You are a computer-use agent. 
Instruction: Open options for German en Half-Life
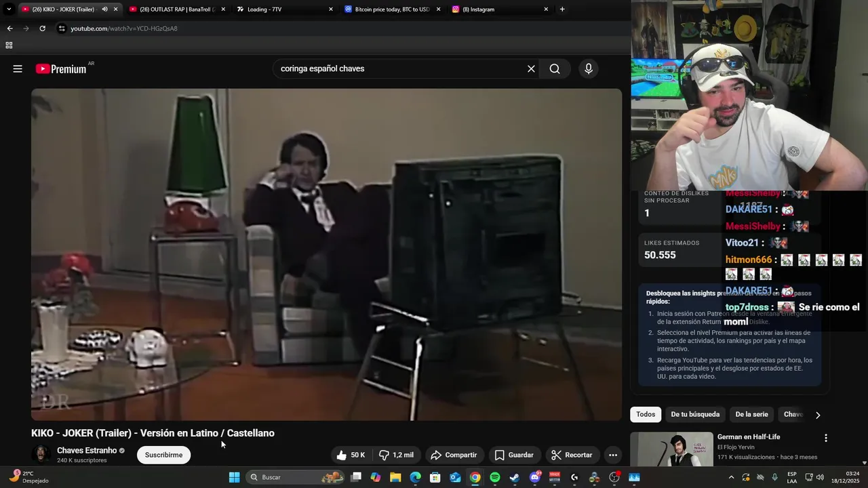pos(825,438)
